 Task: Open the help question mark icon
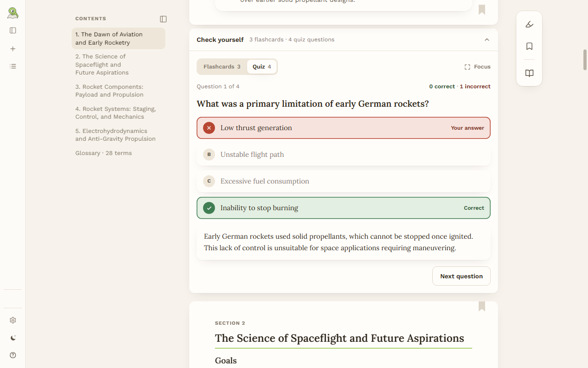[x=13, y=355]
